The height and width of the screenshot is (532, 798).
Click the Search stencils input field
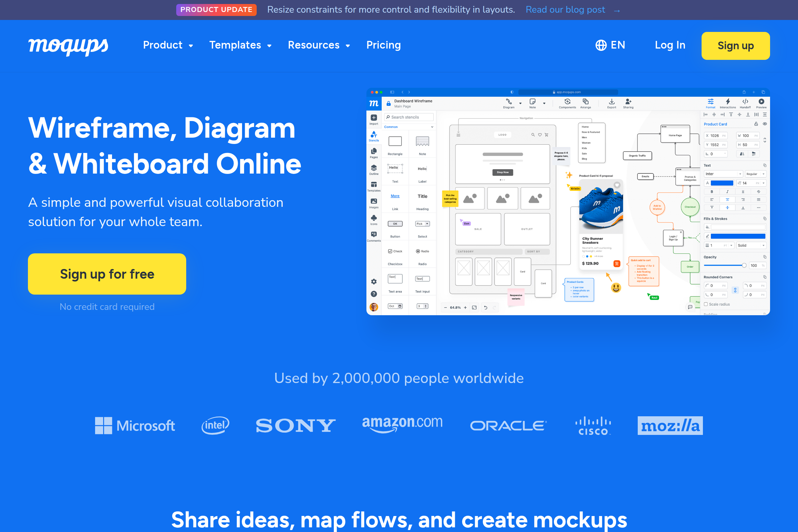(x=409, y=117)
